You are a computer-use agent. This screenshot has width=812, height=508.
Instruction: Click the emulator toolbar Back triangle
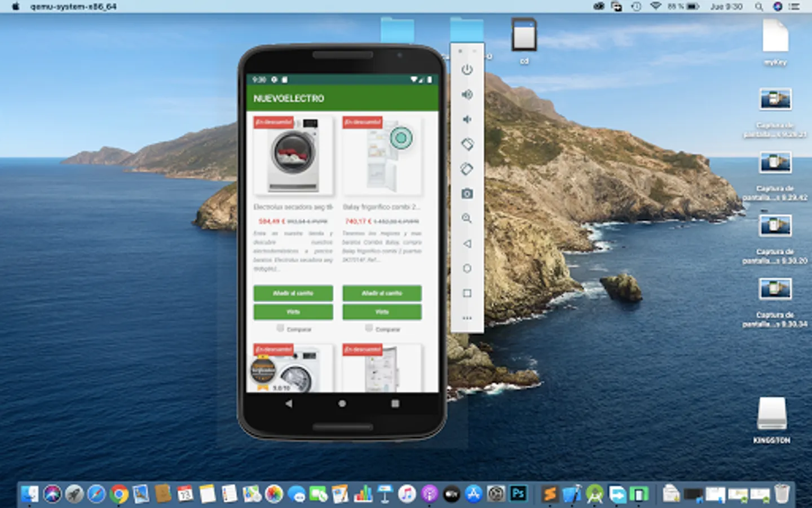coord(467,244)
